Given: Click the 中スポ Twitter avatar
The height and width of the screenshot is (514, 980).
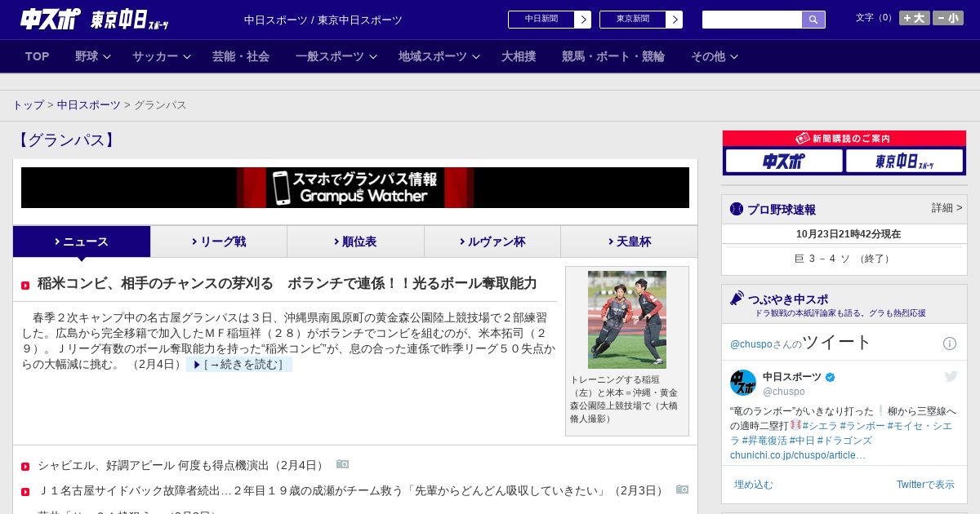Looking at the screenshot, I should click(743, 383).
